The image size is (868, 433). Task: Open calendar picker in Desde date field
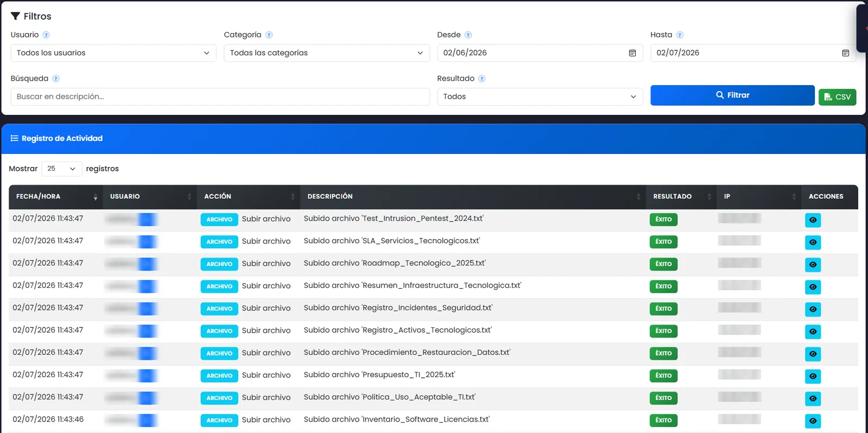click(632, 53)
